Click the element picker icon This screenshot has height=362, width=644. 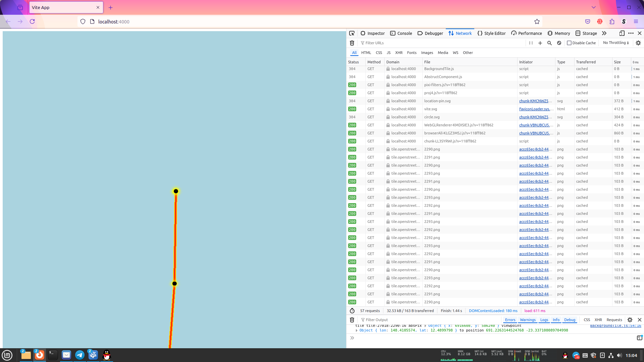pos(352,33)
